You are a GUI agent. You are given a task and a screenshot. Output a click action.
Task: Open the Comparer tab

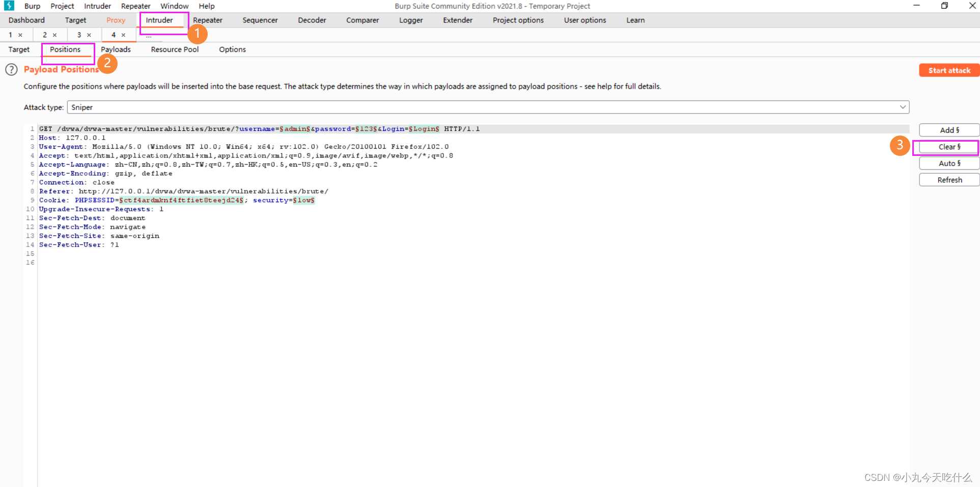tap(362, 20)
